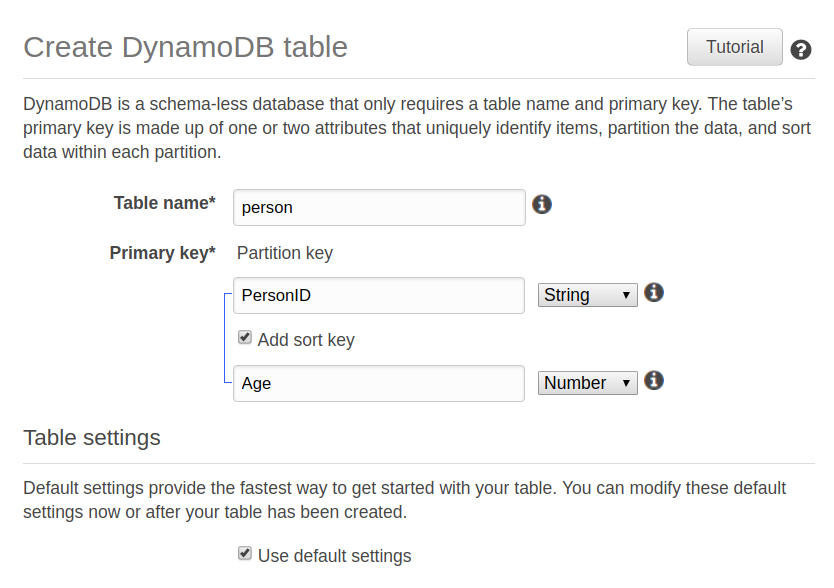Click the info icon next to Table name field
The height and width of the screenshot is (588, 834).
[542, 204]
